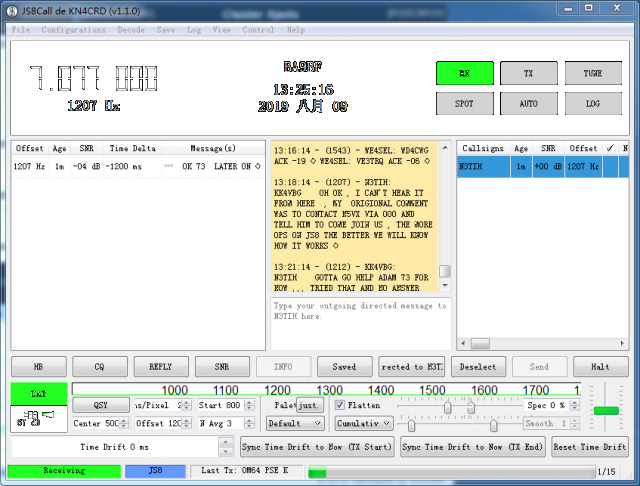
Task: Adjust the Offset spinner arrows
Action: pos(187,423)
